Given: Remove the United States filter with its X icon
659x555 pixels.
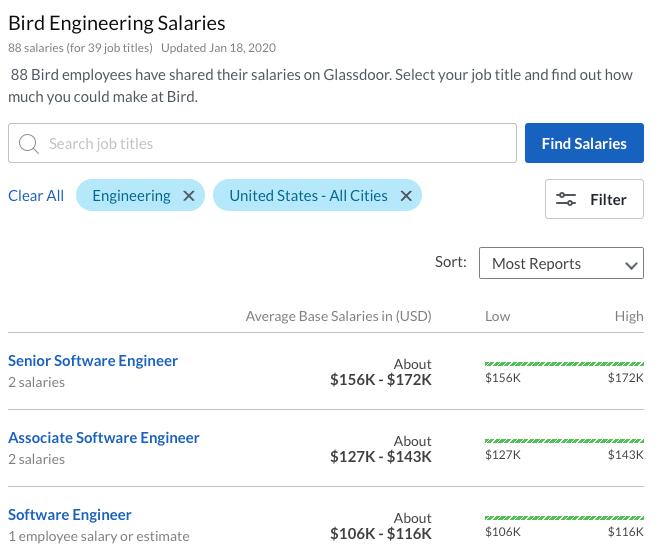Looking at the screenshot, I should tap(406, 196).
